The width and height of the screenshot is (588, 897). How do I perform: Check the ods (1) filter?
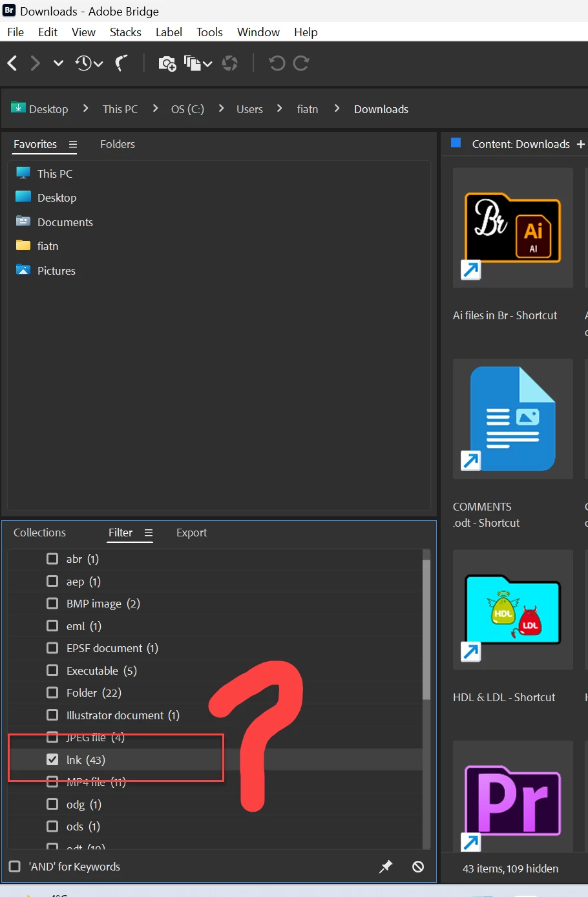[x=52, y=826]
